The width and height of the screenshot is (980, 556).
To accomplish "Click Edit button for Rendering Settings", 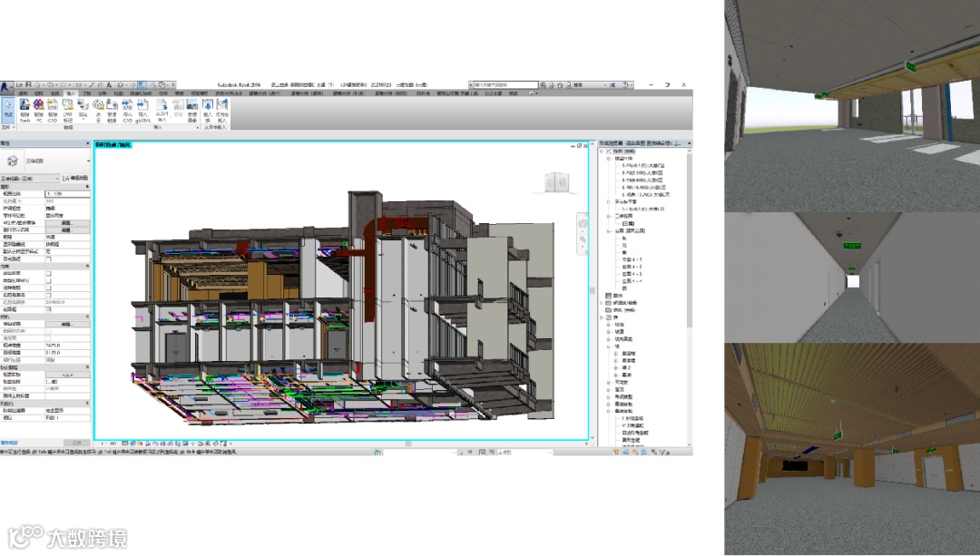I will pyautogui.click(x=67, y=324).
